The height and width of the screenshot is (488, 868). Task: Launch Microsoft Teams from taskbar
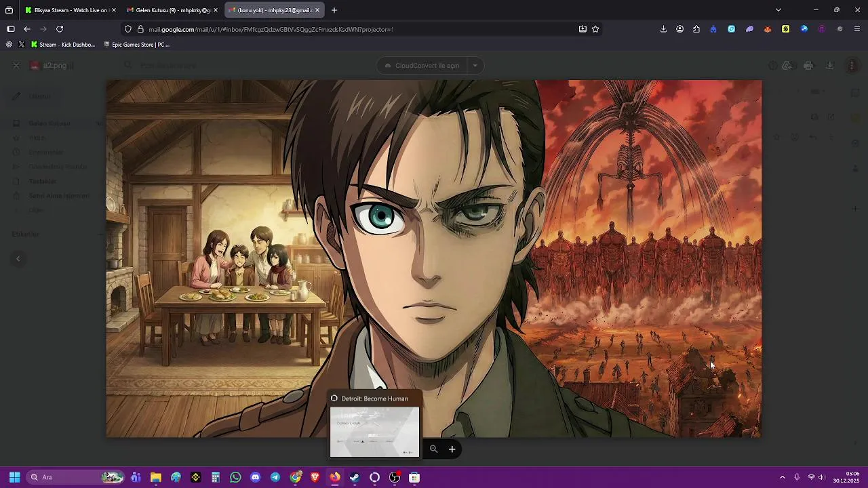(136, 477)
